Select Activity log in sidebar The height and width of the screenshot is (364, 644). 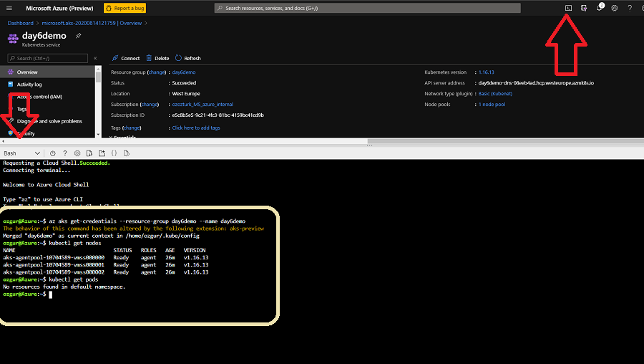(x=29, y=85)
